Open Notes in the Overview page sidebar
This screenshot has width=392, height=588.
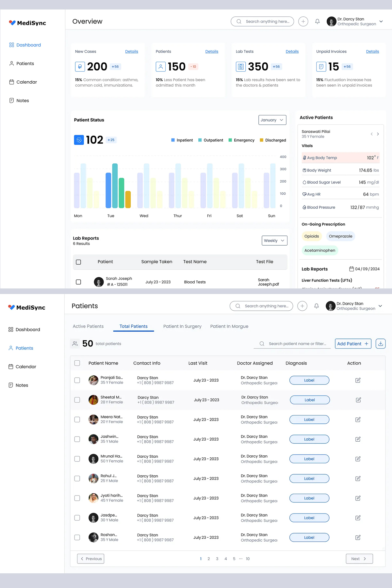pyautogui.click(x=19, y=101)
